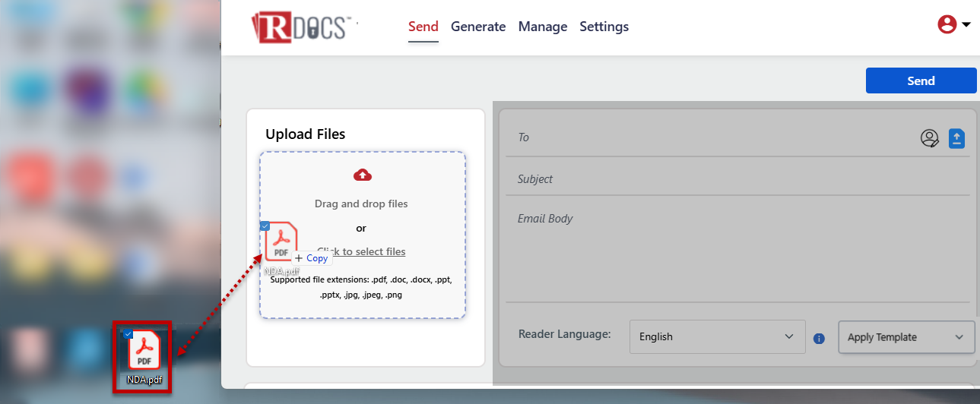Open the Apply Template dropdown

pos(905,337)
